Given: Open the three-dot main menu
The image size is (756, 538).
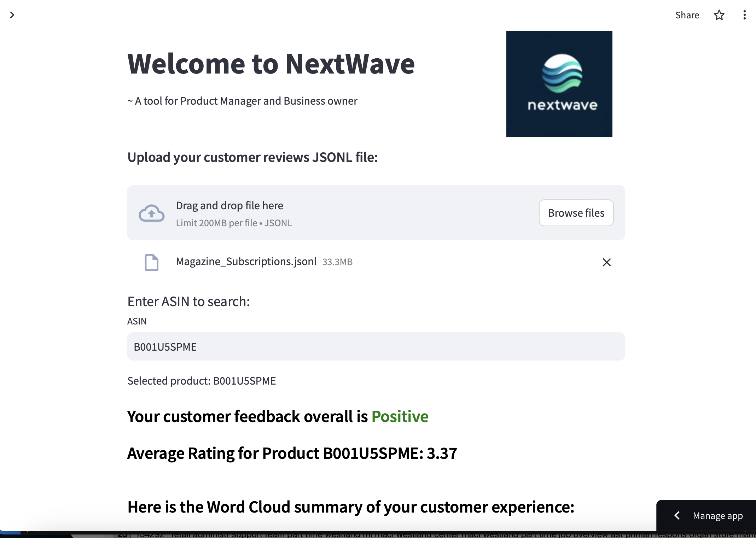Looking at the screenshot, I should click(744, 15).
